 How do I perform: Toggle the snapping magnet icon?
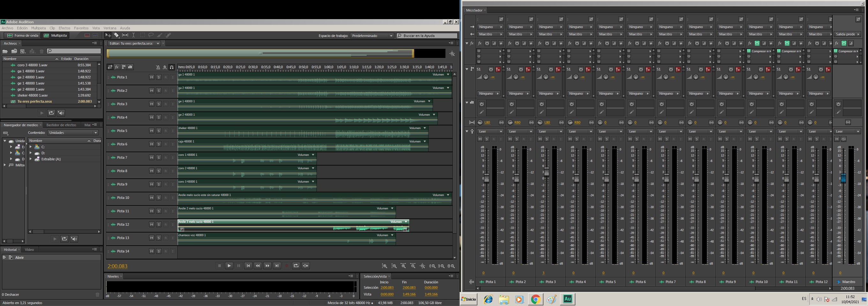click(x=171, y=67)
